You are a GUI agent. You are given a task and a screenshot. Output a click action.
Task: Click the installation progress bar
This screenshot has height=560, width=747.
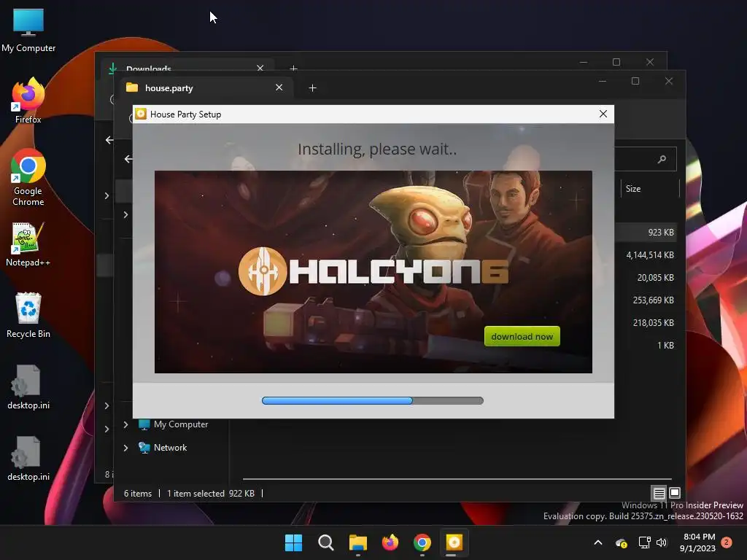pos(373,400)
